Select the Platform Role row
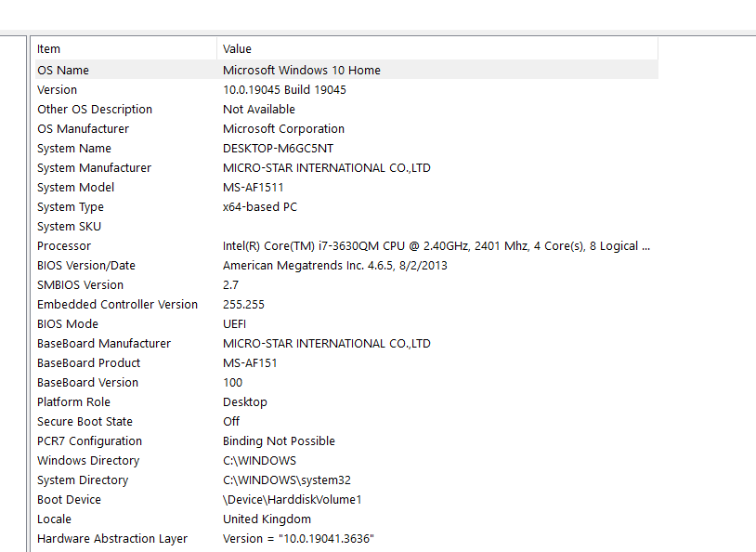 (x=346, y=402)
